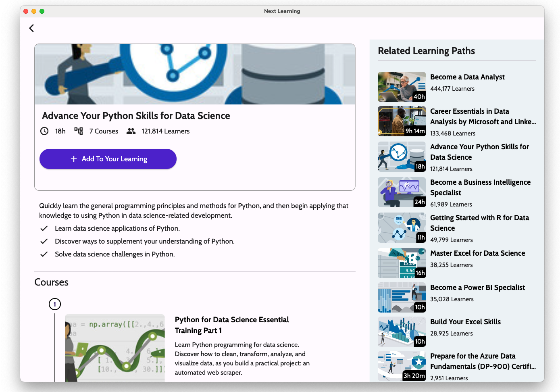Open Python for Data Science Essential Training

tap(232, 325)
